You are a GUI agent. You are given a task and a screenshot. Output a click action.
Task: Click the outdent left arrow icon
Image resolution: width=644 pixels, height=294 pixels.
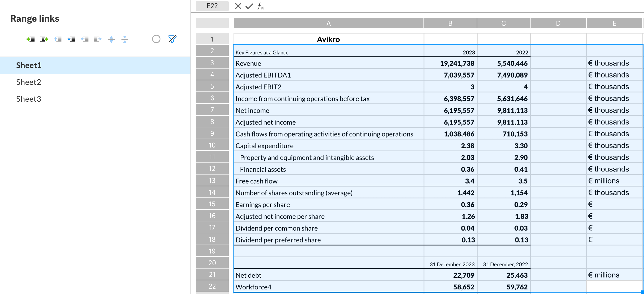pos(84,39)
